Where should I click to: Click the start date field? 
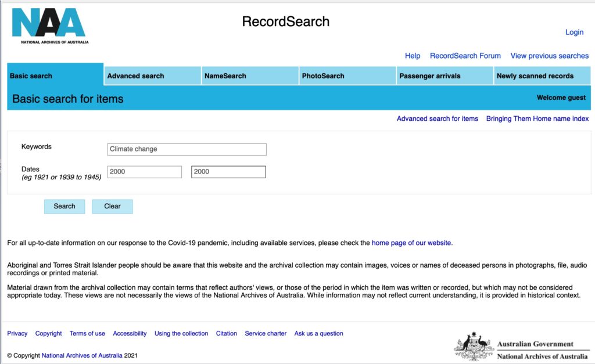(144, 172)
